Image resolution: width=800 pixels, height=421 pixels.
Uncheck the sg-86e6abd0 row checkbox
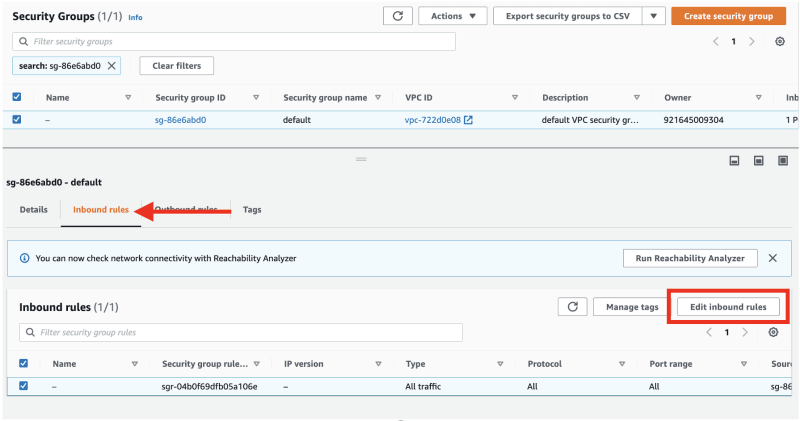coord(17,119)
